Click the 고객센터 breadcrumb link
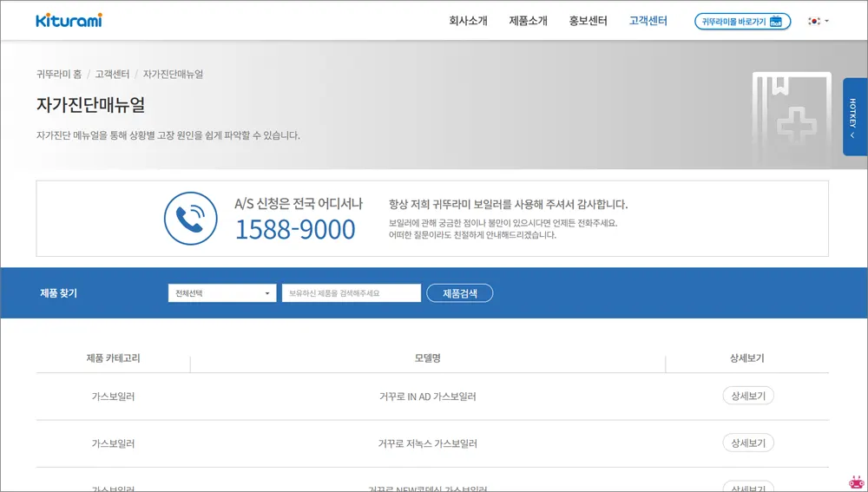This screenshot has width=868, height=492. (x=112, y=75)
